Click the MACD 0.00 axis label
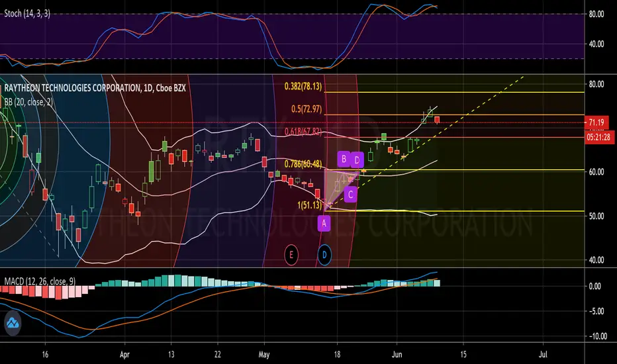617x364 pixels. point(595,286)
